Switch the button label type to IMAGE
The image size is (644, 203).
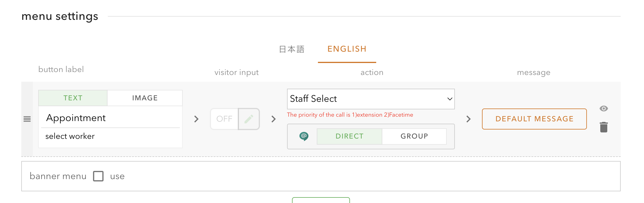145,98
